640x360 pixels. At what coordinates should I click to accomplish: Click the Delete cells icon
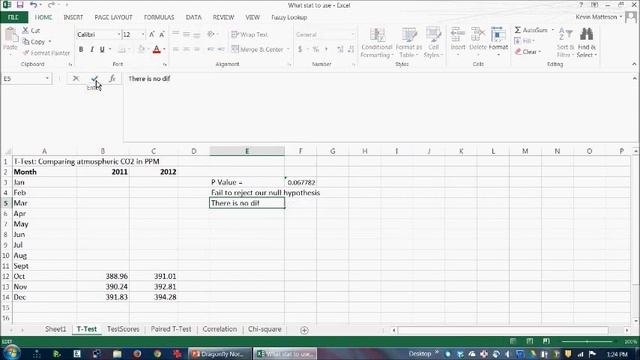coord(478,34)
